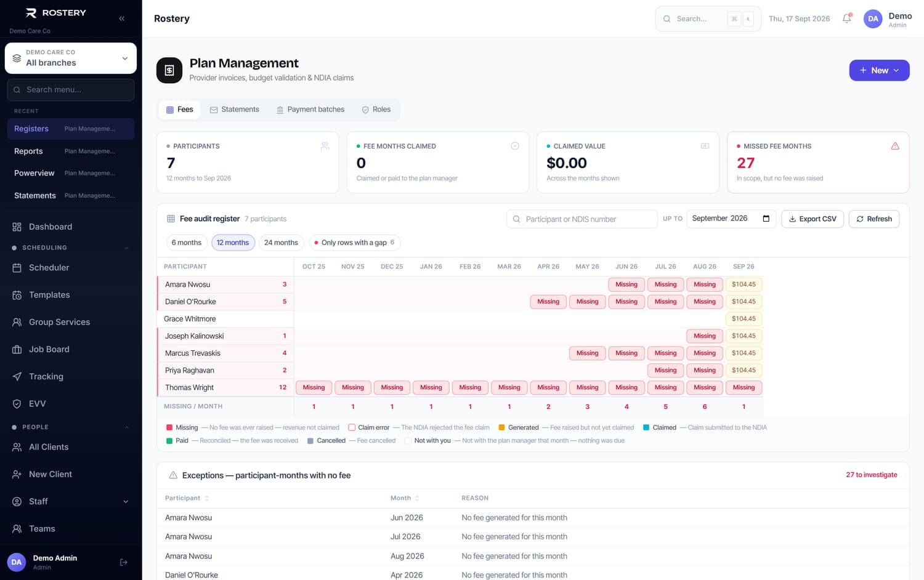Open the September 2026 month picker
This screenshot has width=924, height=580.
(731, 219)
